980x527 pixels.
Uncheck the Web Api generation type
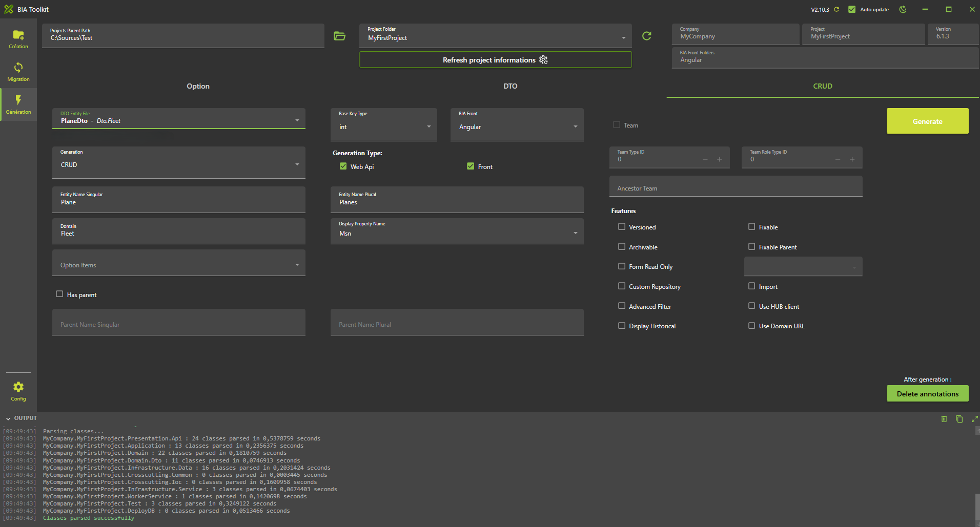click(x=343, y=166)
